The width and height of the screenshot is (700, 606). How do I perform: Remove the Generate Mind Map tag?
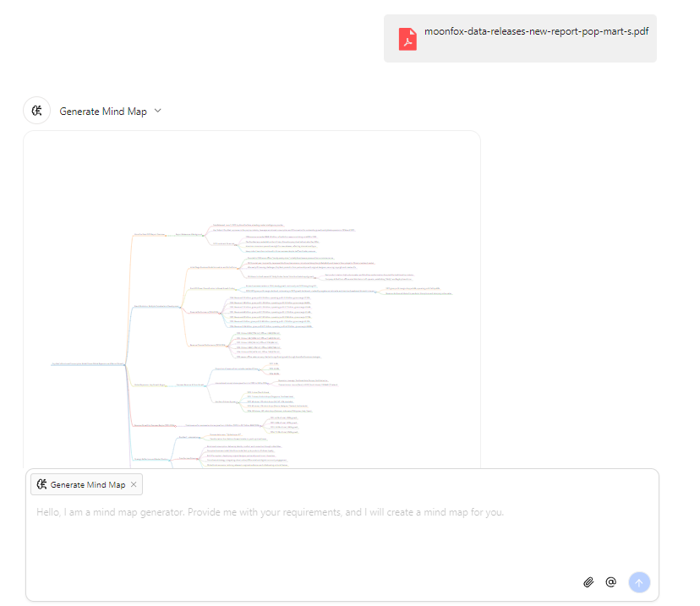[x=134, y=485]
